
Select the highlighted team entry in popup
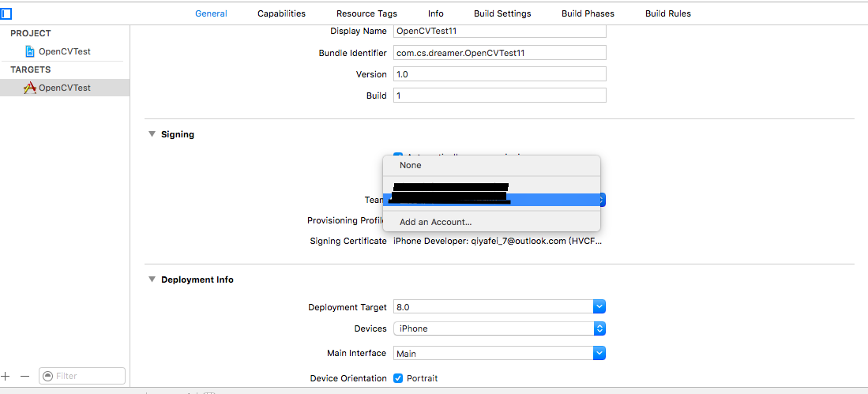click(491, 200)
